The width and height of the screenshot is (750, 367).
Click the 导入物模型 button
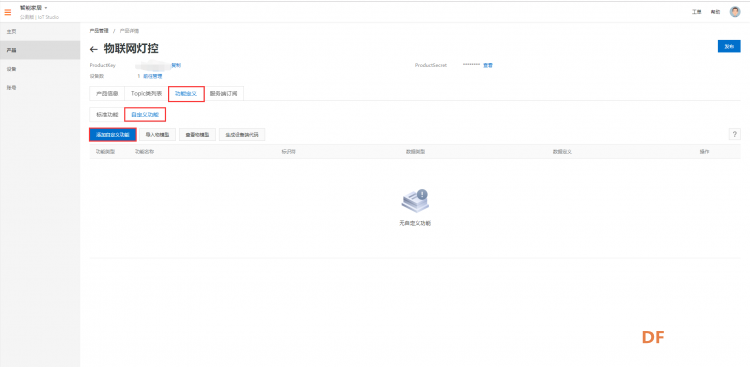pyautogui.click(x=157, y=135)
